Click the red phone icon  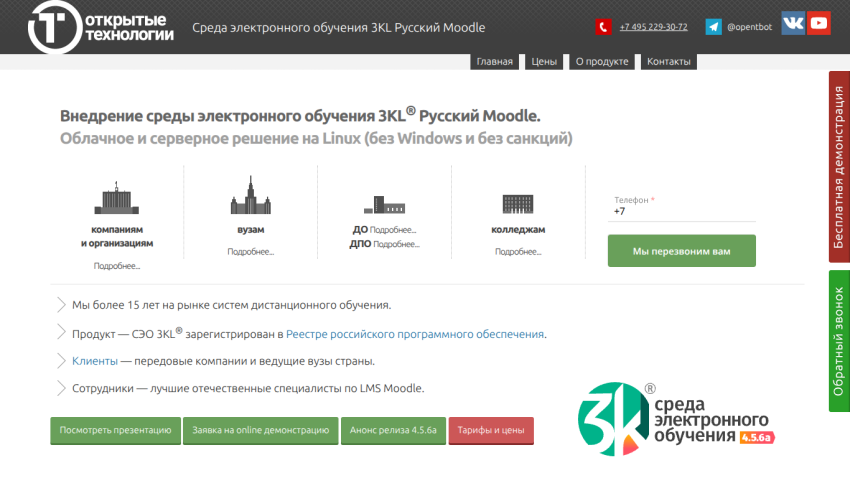603,27
